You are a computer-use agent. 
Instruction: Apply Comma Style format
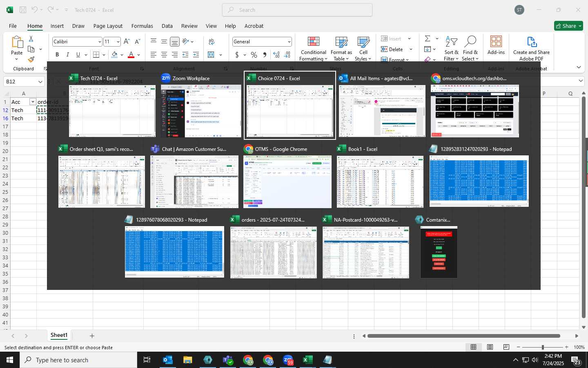point(265,55)
